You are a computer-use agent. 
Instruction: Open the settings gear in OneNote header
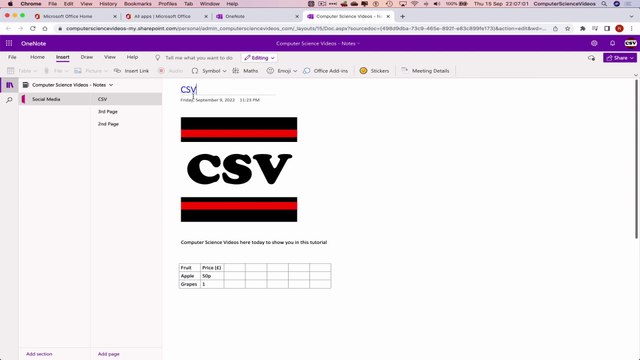[594, 43]
